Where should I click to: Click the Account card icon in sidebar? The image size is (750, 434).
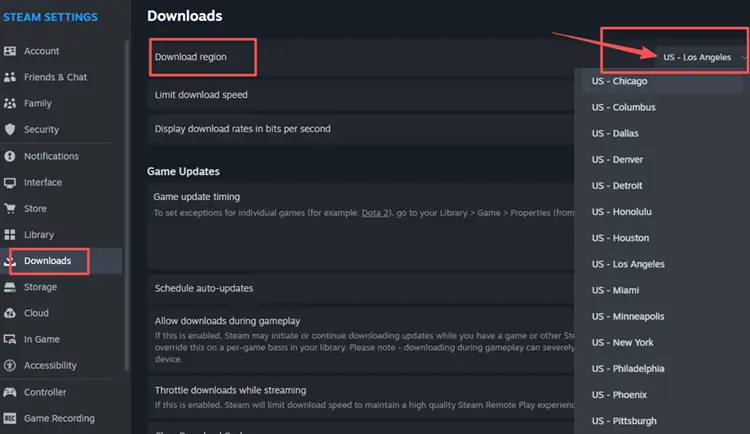pyautogui.click(x=10, y=51)
